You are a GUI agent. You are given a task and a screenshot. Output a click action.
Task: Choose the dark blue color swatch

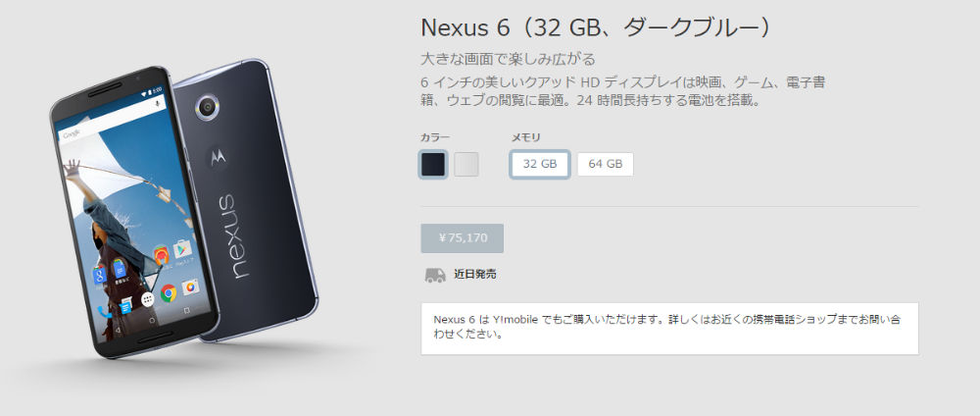(433, 165)
